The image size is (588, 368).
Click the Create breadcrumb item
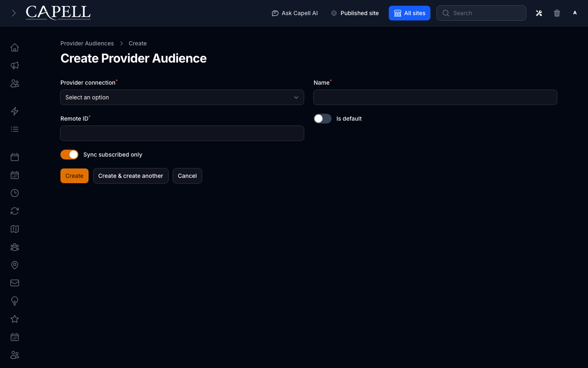click(138, 43)
